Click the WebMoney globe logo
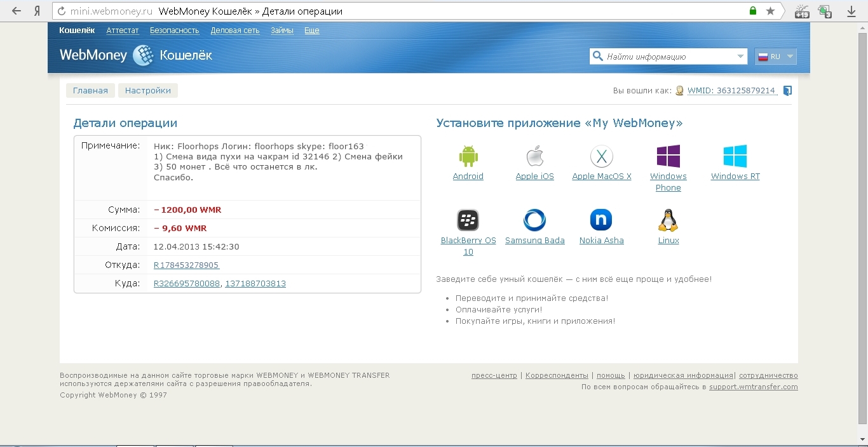 point(144,56)
